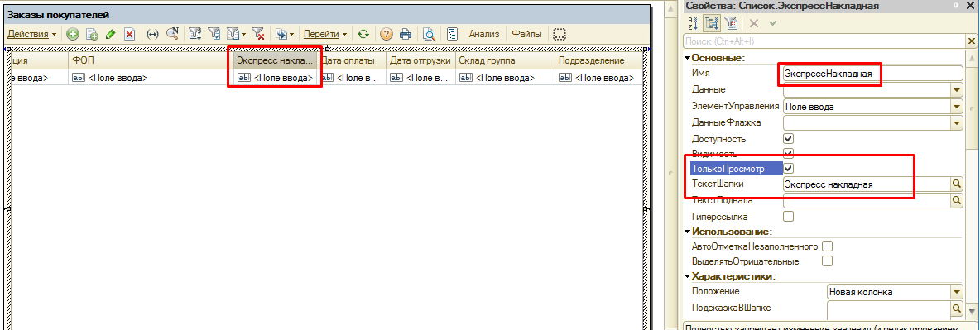Toggle the Видимость checkbox
Image resolution: width=980 pixels, height=330 pixels.
(x=789, y=153)
